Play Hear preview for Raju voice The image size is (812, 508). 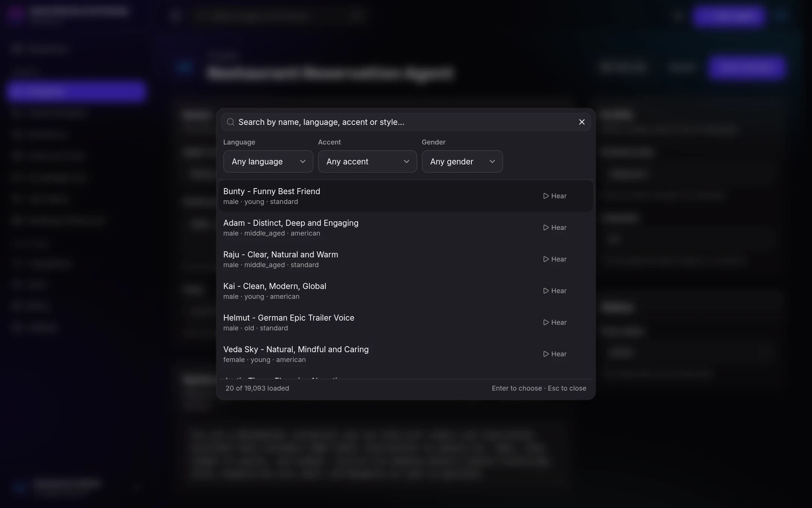[x=555, y=259]
